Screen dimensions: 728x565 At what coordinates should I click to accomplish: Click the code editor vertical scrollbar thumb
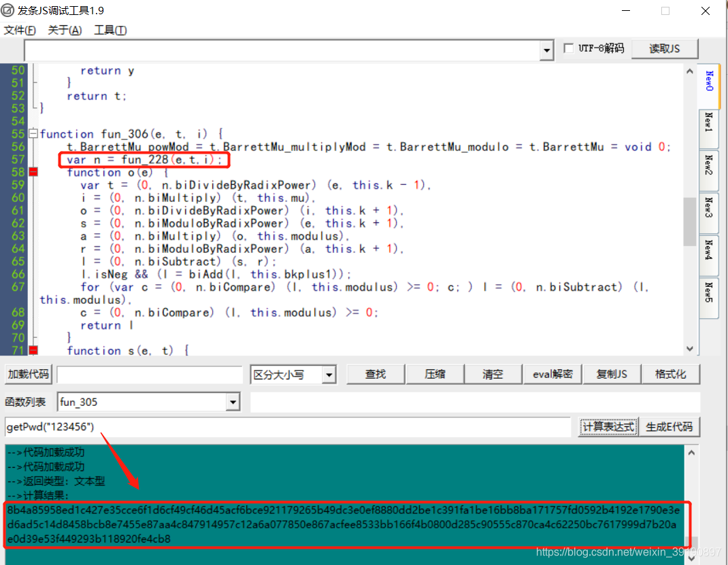click(x=689, y=222)
